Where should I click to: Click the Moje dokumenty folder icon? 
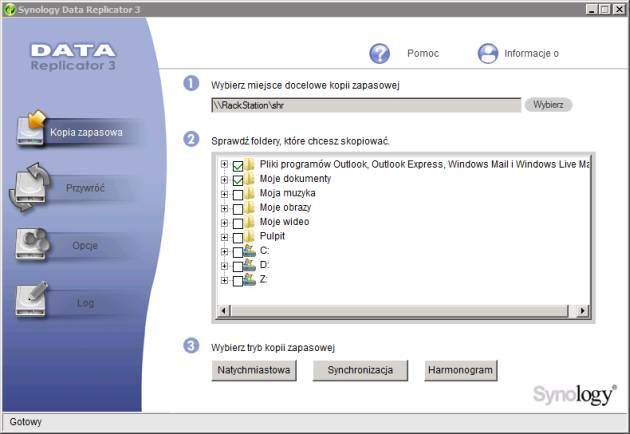(x=250, y=179)
